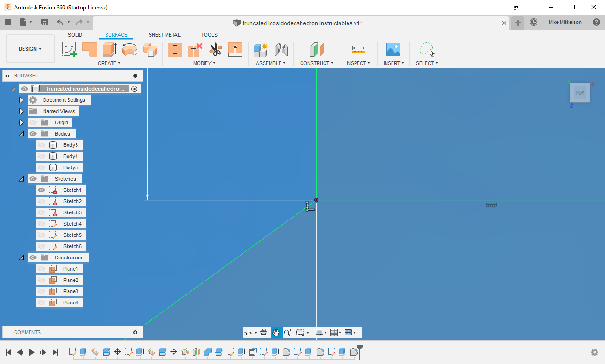Open the Trim tool with scissors icon
Viewport: 605px width, 364px height.
pos(215,49)
